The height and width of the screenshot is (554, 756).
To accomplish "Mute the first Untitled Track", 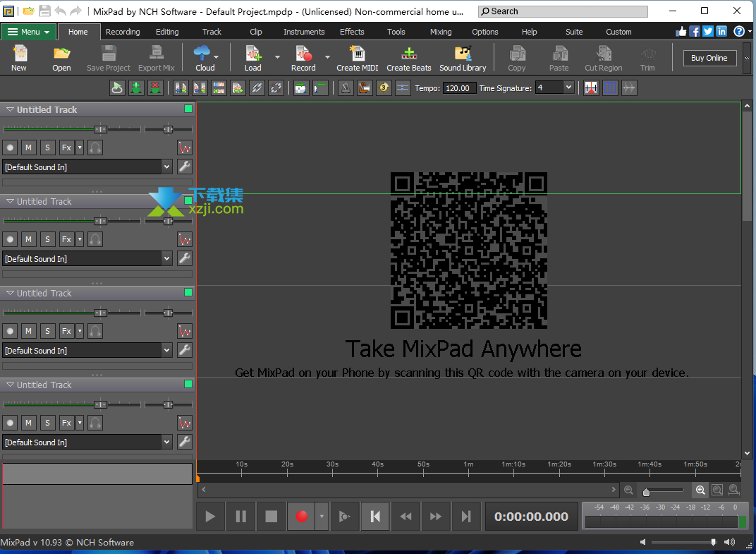I will [28, 147].
